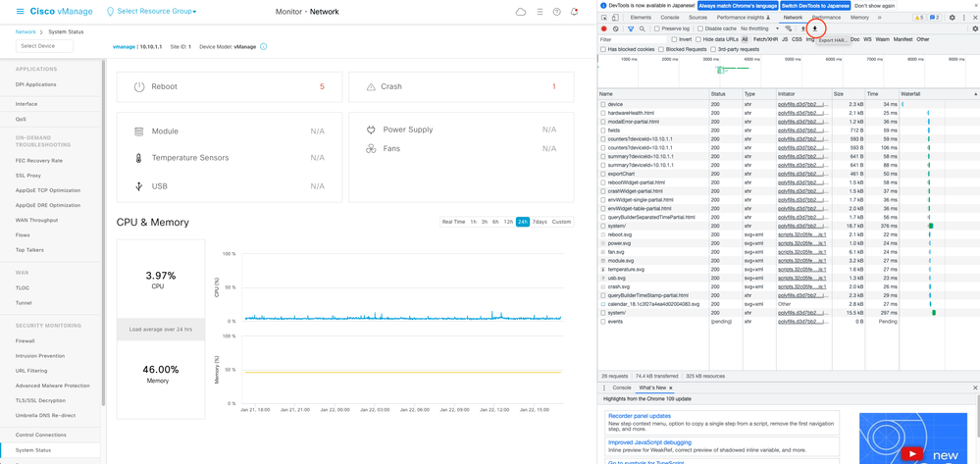980x464 pixels.
Task: Open the task list icon in vManage header
Action: 540,12
